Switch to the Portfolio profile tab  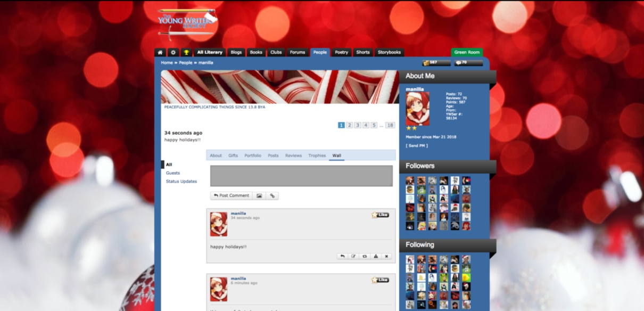(x=253, y=155)
